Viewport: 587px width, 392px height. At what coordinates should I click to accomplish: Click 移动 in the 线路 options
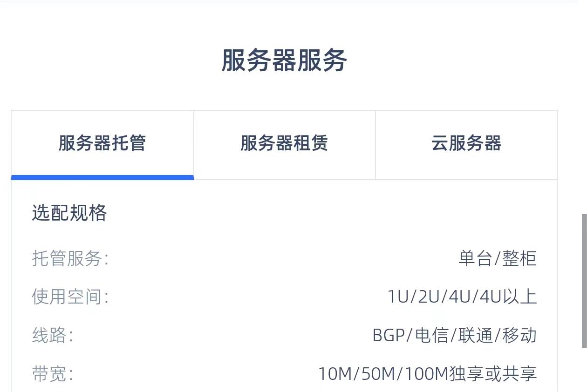pyautogui.click(x=519, y=335)
